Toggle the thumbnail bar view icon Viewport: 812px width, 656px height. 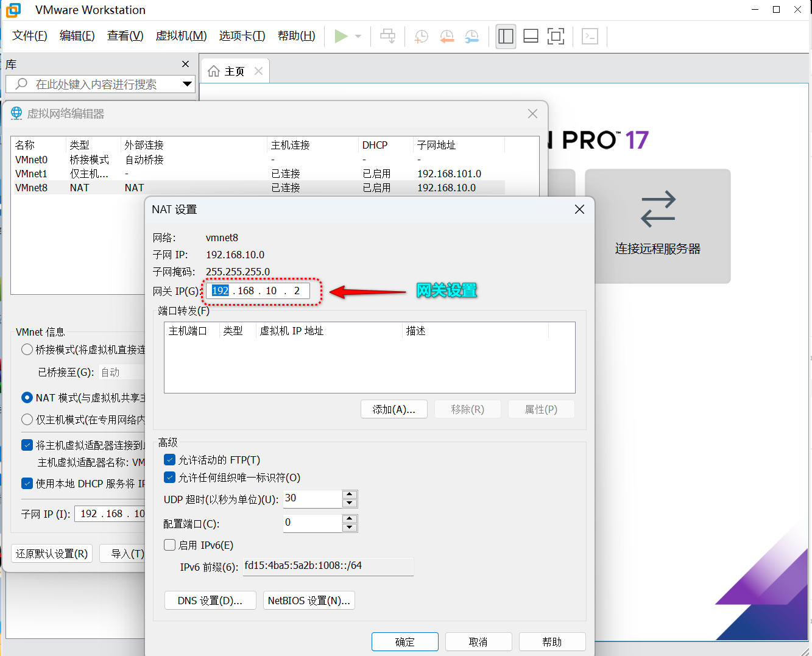(x=531, y=37)
